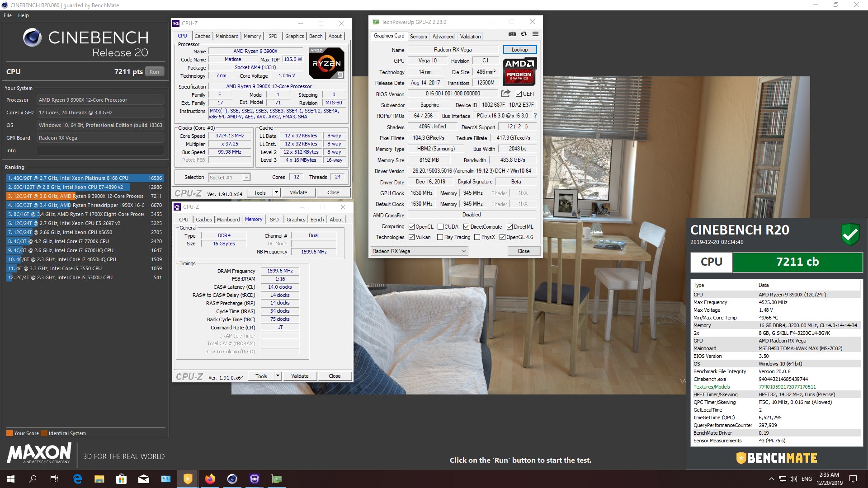The height and width of the screenshot is (488, 868).
Task: Click the Ryzen 9 logo in CPU-Z
Action: click(x=327, y=63)
